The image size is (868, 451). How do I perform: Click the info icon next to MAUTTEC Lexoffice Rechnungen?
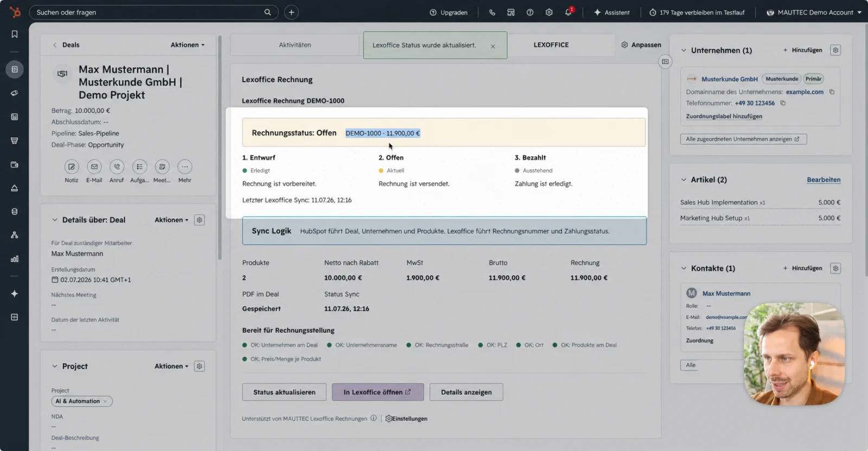[373, 418]
